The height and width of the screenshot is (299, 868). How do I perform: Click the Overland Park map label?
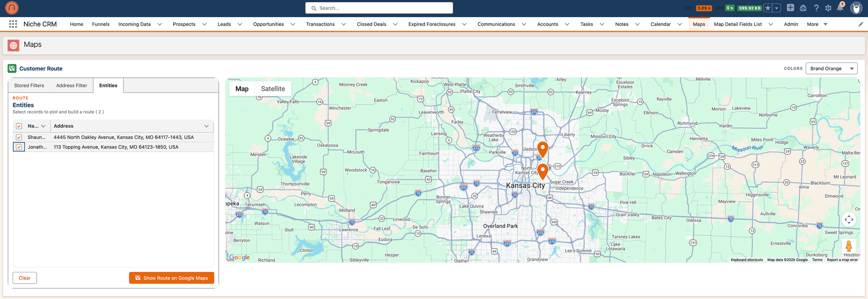coord(500,226)
